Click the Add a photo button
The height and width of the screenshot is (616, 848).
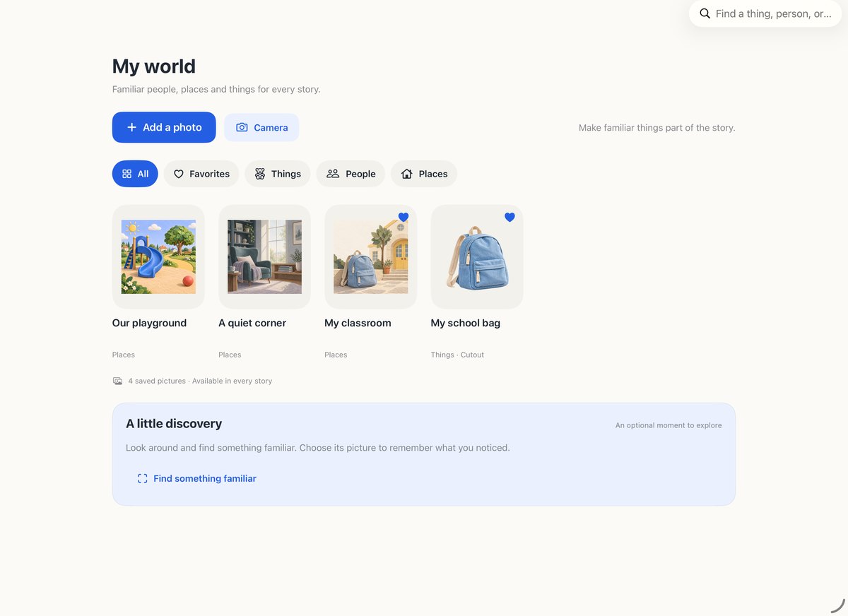coord(164,127)
